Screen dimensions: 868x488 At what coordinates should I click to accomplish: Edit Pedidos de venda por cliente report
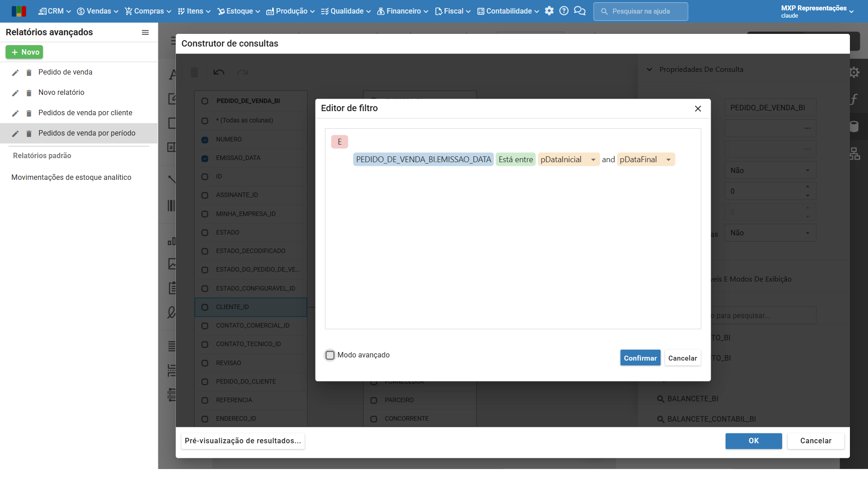coord(15,113)
